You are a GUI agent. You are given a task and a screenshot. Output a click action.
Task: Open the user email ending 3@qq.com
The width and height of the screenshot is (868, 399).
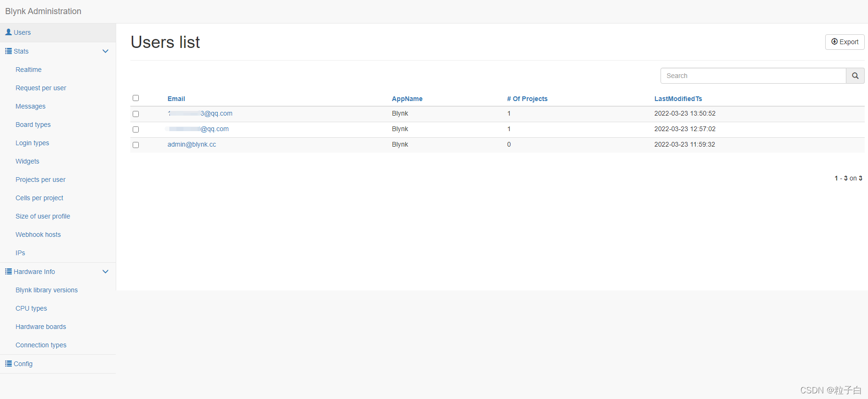[200, 113]
